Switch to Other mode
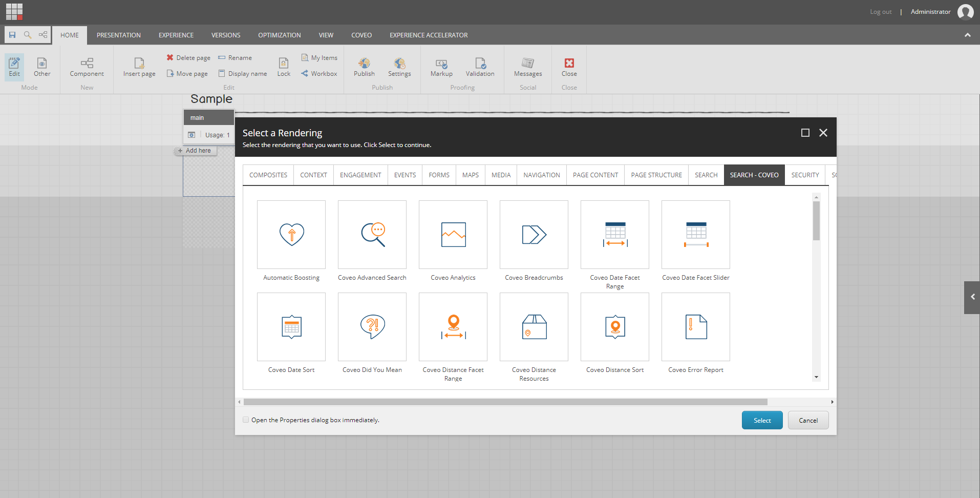 click(x=41, y=68)
